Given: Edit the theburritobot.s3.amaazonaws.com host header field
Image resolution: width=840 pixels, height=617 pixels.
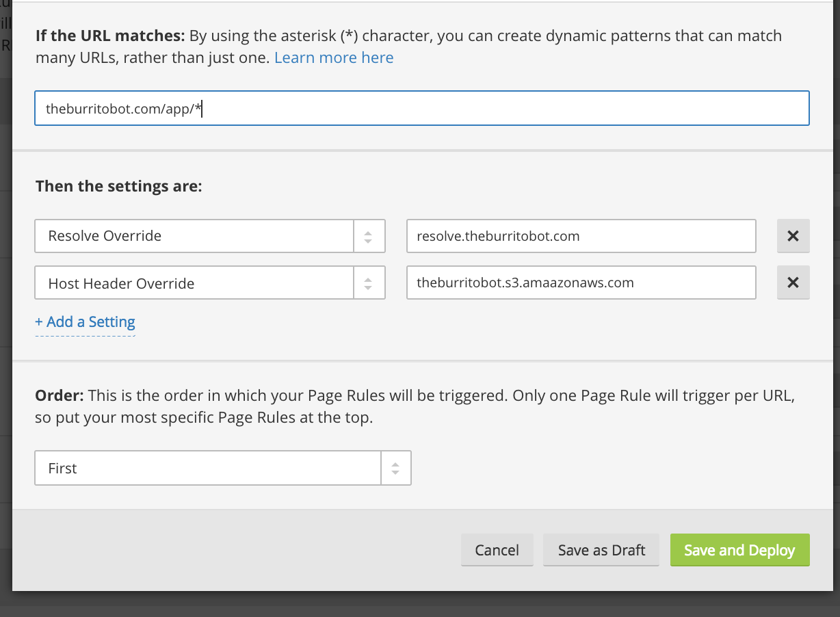Looking at the screenshot, I should [x=580, y=283].
